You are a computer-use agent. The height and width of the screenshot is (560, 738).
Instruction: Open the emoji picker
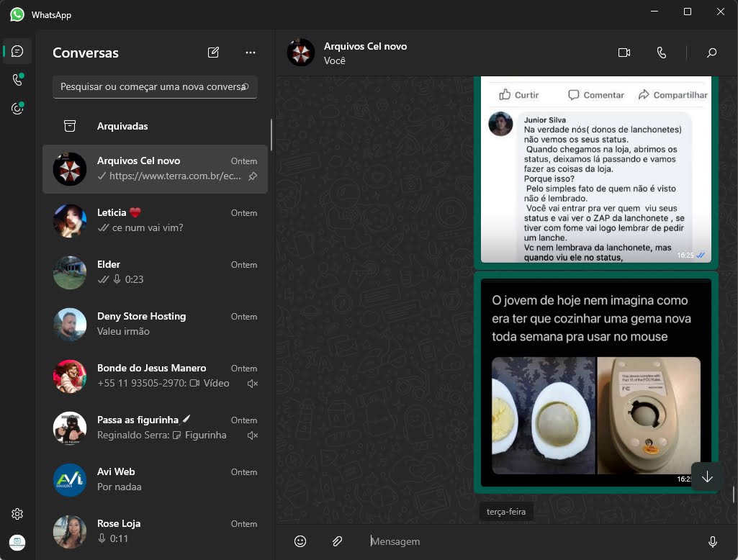[x=300, y=541]
